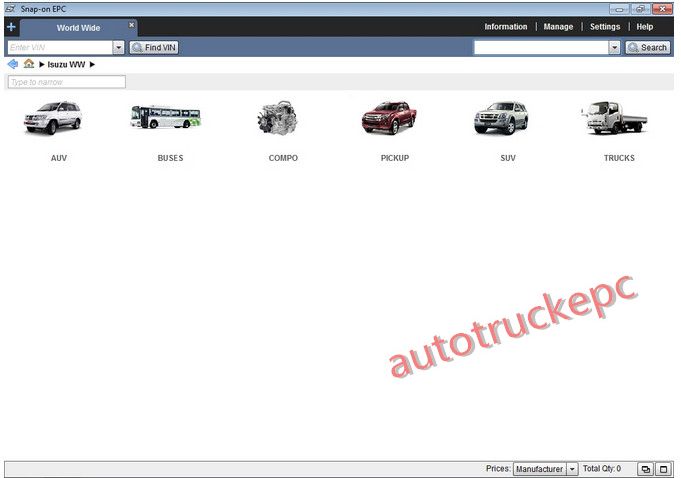The height and width of the screenshot is (478, 681).
Task: Click the PICKUP label
Action: (x=395, y=158)
